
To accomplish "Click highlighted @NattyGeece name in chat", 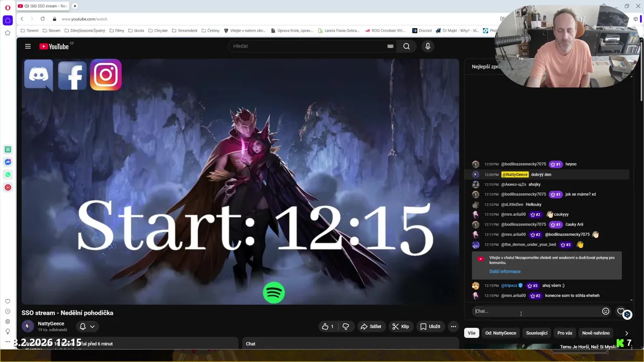I will click(x=515, y=174).
